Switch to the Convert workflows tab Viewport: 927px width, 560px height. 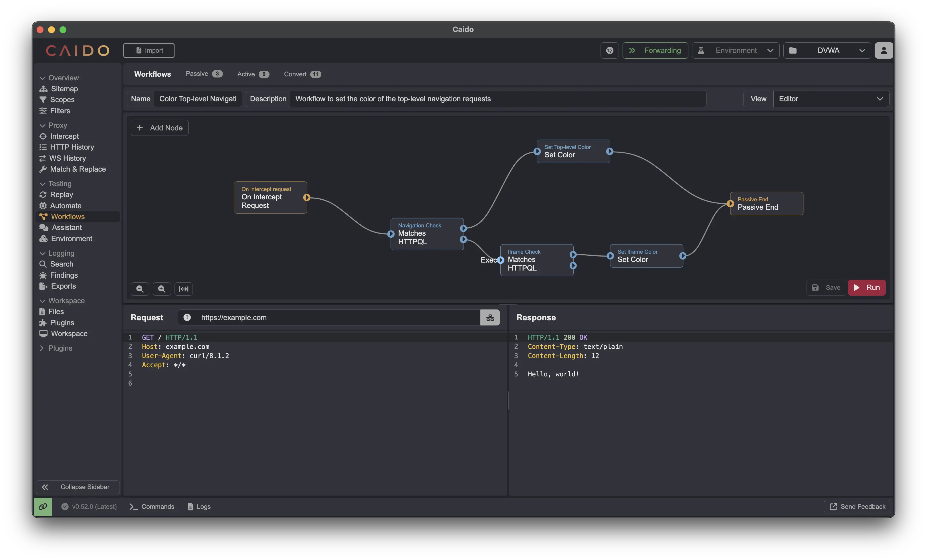(x=302, y=74)
